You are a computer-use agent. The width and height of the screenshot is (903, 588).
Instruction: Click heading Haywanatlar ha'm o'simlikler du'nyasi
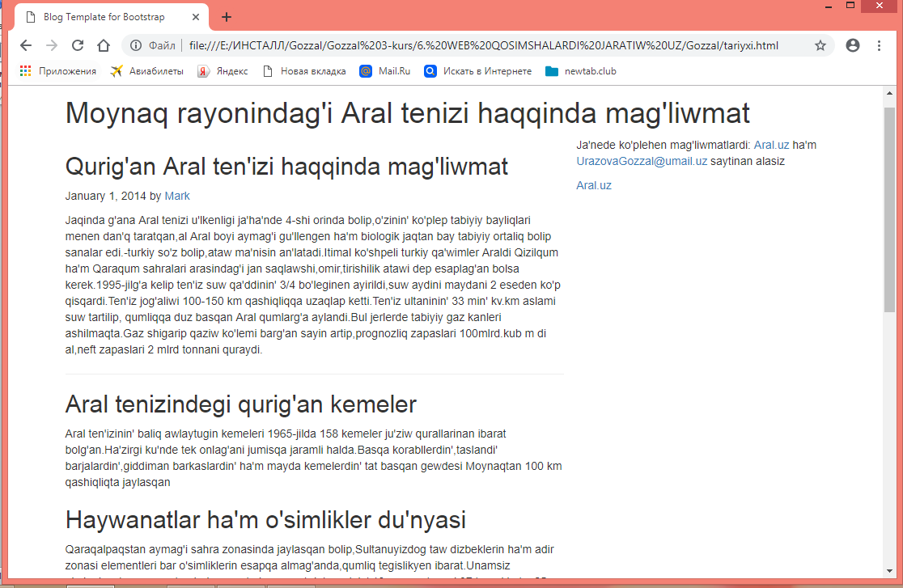click(265, 520)
